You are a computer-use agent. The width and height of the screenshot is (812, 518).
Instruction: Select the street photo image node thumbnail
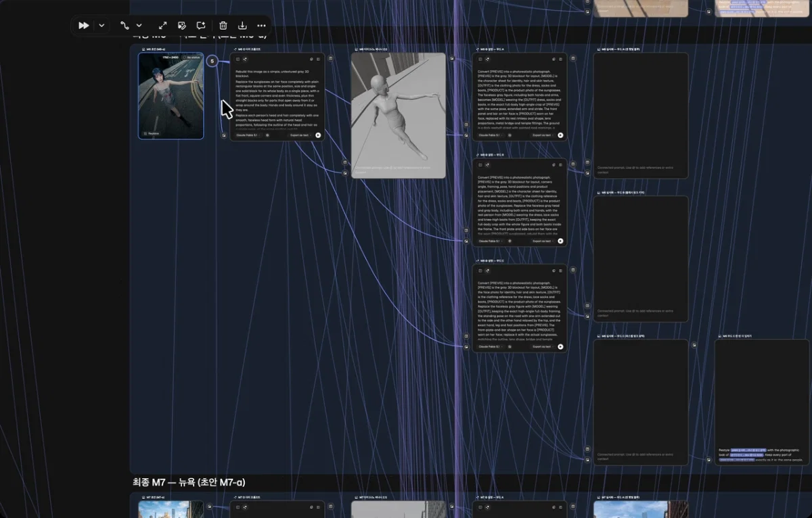(x=171, y=96)
